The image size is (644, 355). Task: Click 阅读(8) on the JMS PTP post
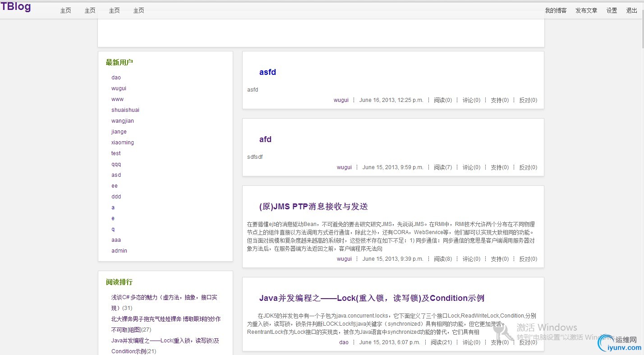(443, 259)
